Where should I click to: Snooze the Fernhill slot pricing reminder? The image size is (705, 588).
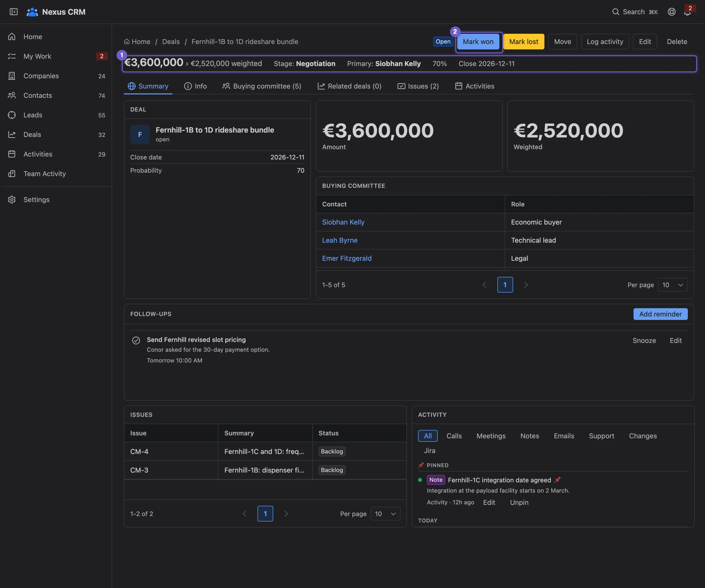coord(644,340)
